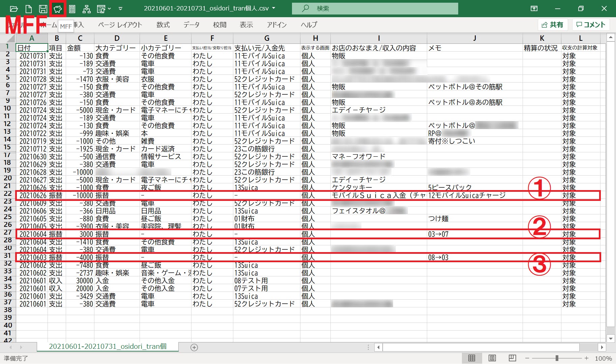Click the calculator icon in quick access toolbar
This screenshot has width=616, height=364.
[x=72, y=9]
